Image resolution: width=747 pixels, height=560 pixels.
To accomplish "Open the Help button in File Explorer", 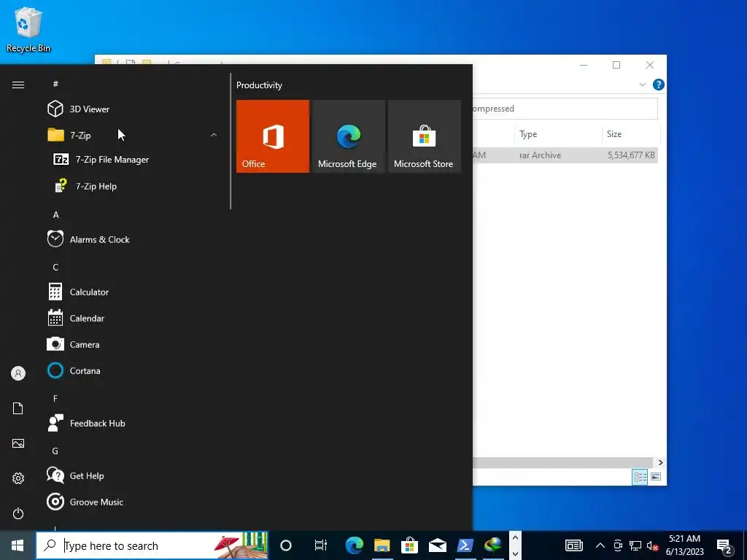I will [x=659, y=85].
